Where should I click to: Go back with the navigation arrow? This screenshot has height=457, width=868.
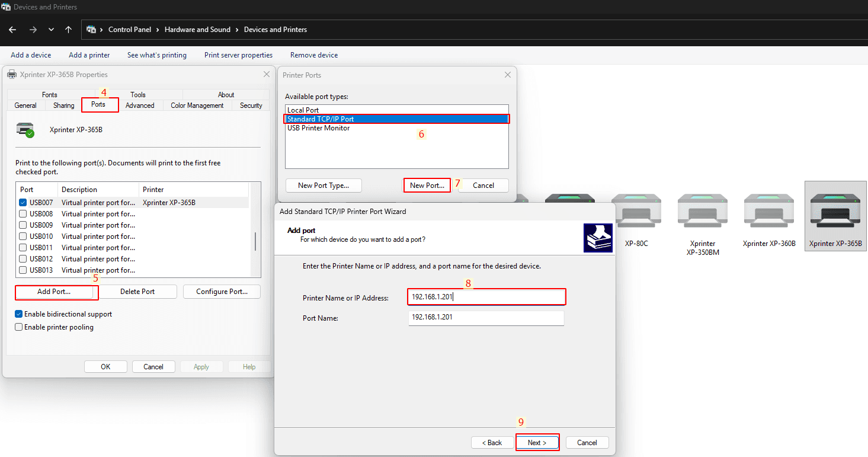coord(12,30)
